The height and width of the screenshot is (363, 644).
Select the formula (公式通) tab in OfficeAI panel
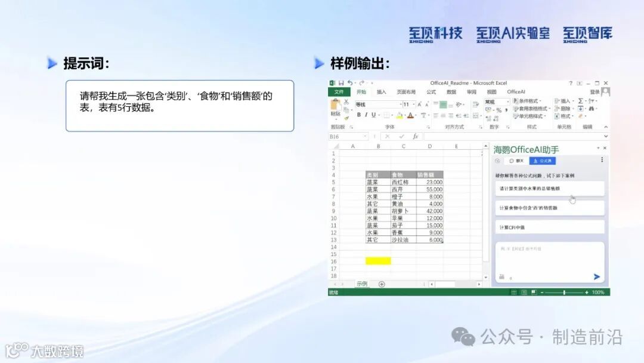543,161
